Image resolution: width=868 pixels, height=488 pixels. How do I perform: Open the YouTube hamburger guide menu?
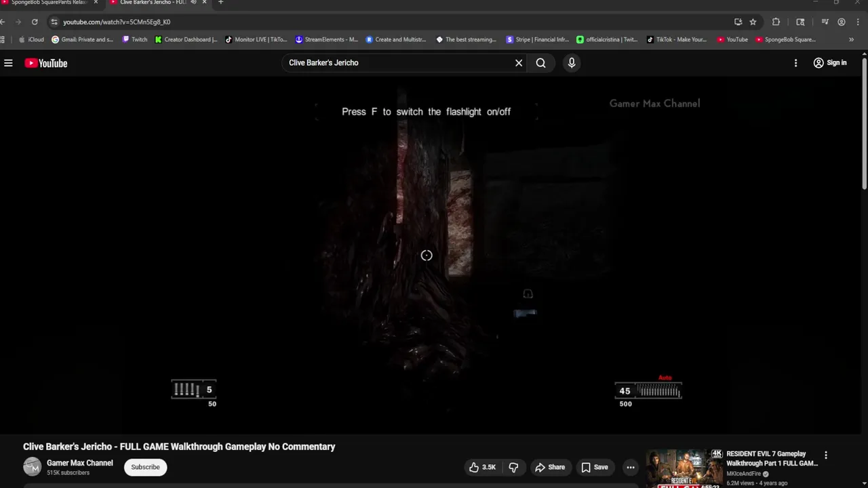pyautogui.click(x=8, y=63)
